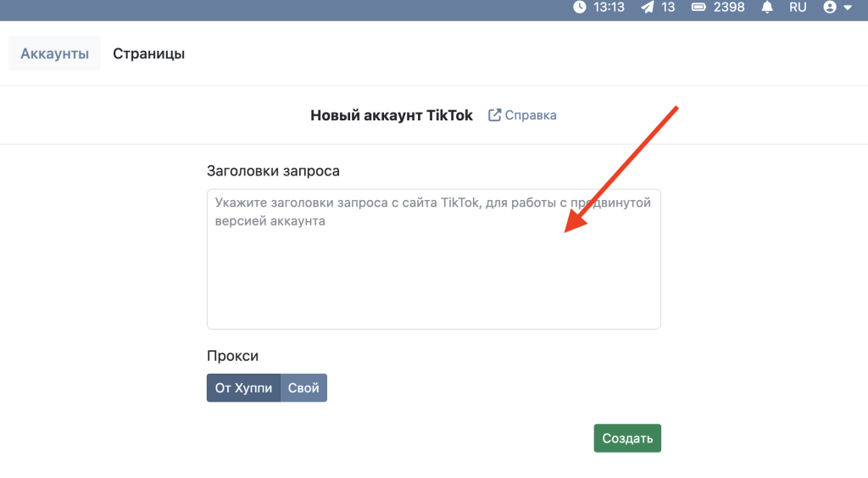Click the external link icon beside Справка
This screenshot has width=868, height=478.
[x=495, y=115]
